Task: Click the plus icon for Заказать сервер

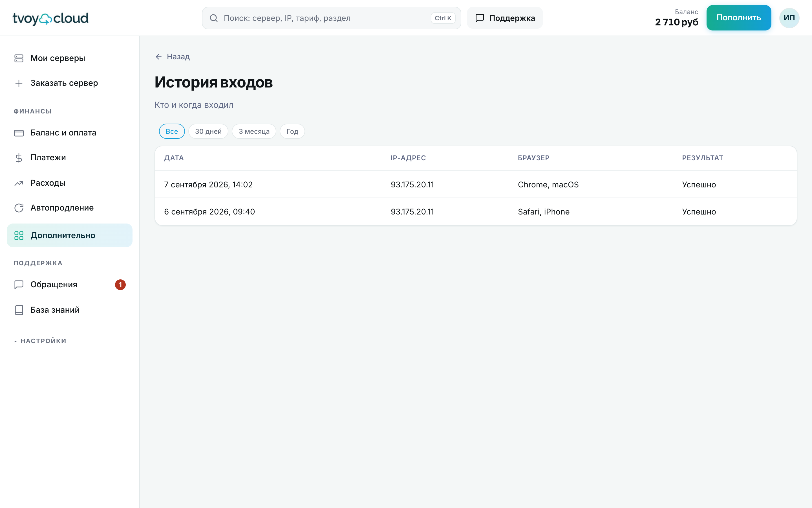Action: tap(19, 83)
